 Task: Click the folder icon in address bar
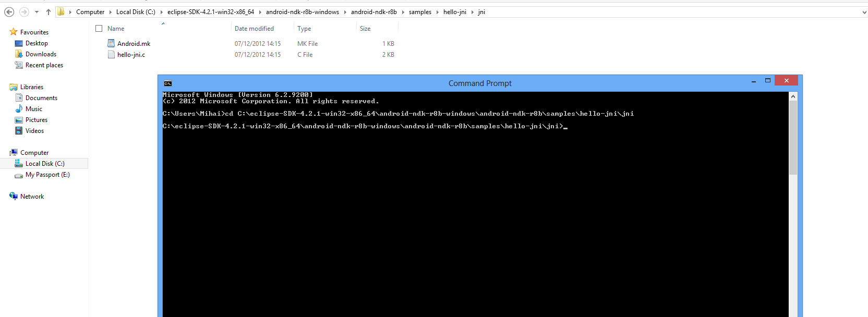[61, 11]
